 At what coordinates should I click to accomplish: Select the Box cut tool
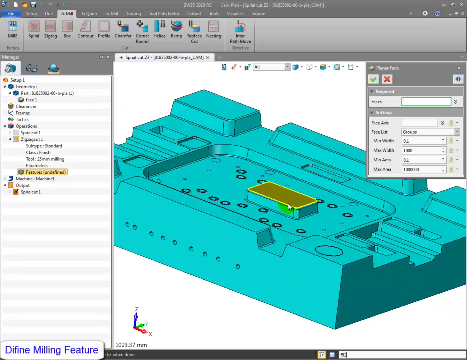67,29
